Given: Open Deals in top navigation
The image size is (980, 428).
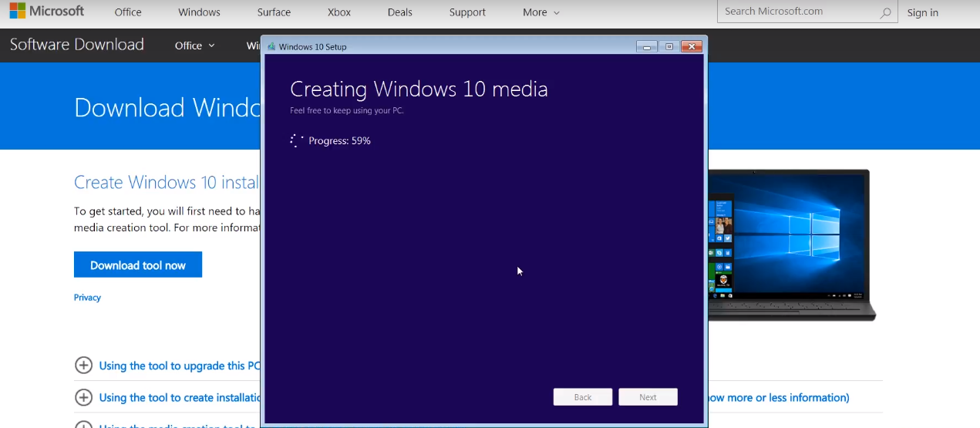Looking at the screenshot, I should (x=399, y=12).
